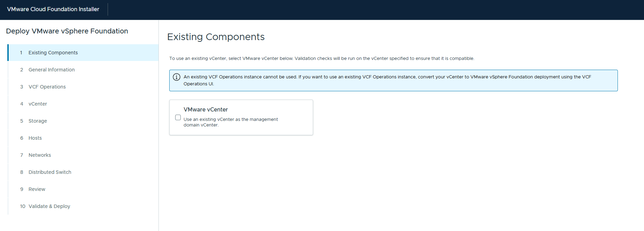Click the VCF Operations instance alert message

387,80
